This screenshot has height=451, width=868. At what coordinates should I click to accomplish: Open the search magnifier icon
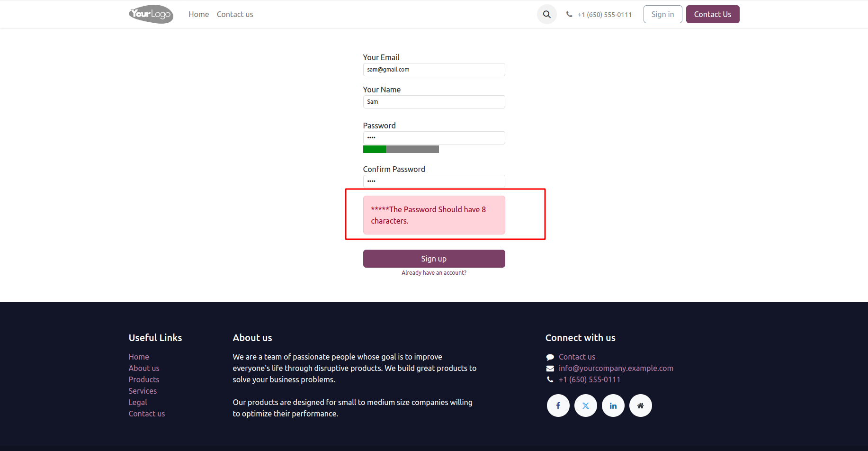click(x=546, y=14)
